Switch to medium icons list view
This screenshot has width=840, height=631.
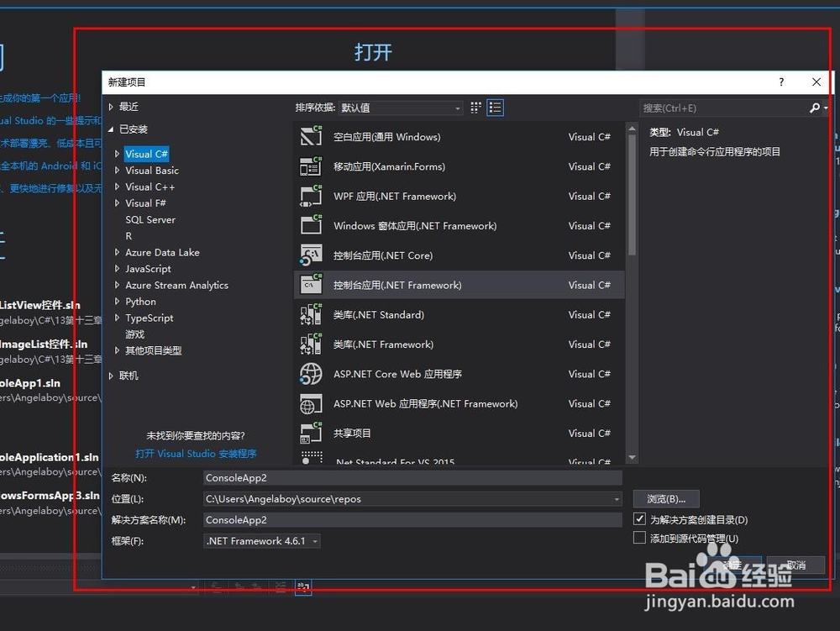495,108
